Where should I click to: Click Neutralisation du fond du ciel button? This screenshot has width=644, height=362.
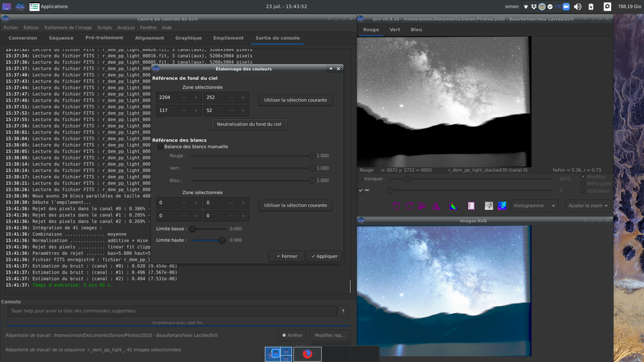249,124
